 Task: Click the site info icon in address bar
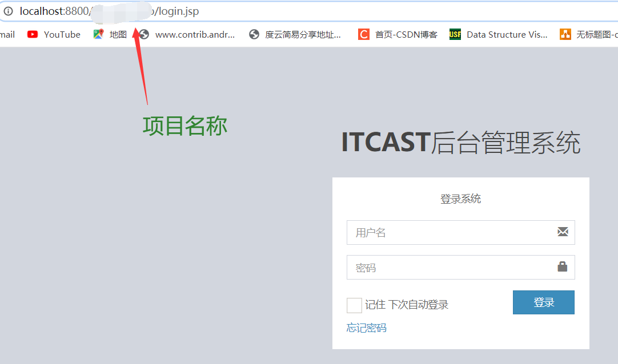tap(8, 11)
